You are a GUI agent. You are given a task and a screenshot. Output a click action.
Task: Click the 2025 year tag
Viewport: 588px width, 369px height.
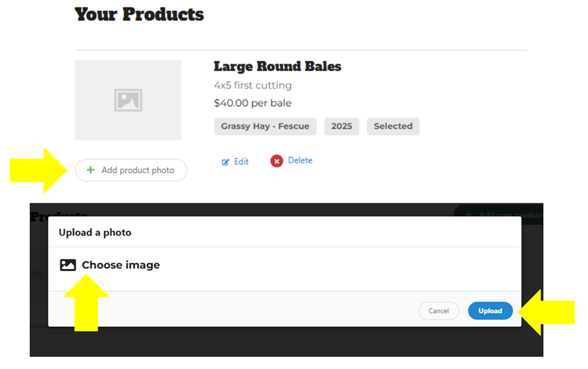(342, 126)
